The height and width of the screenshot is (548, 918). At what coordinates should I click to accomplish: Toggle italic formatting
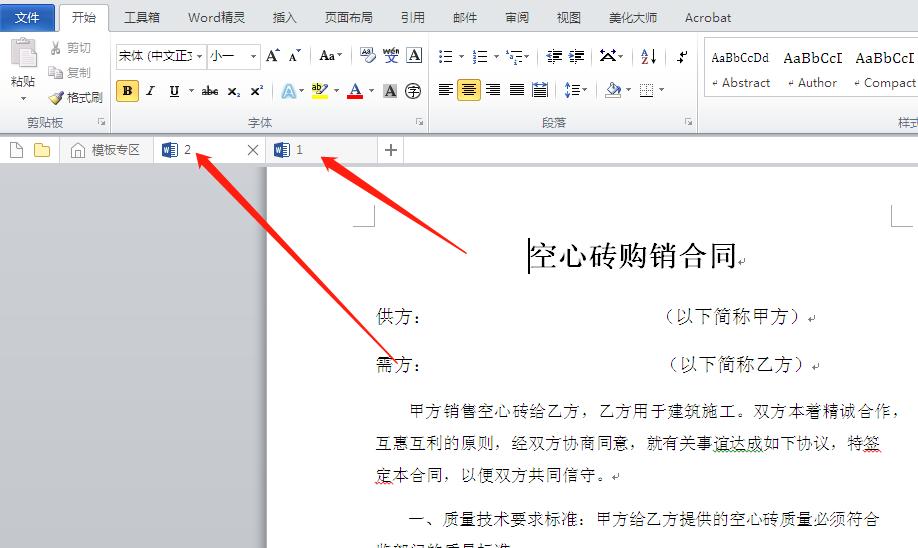click(150, 91)
